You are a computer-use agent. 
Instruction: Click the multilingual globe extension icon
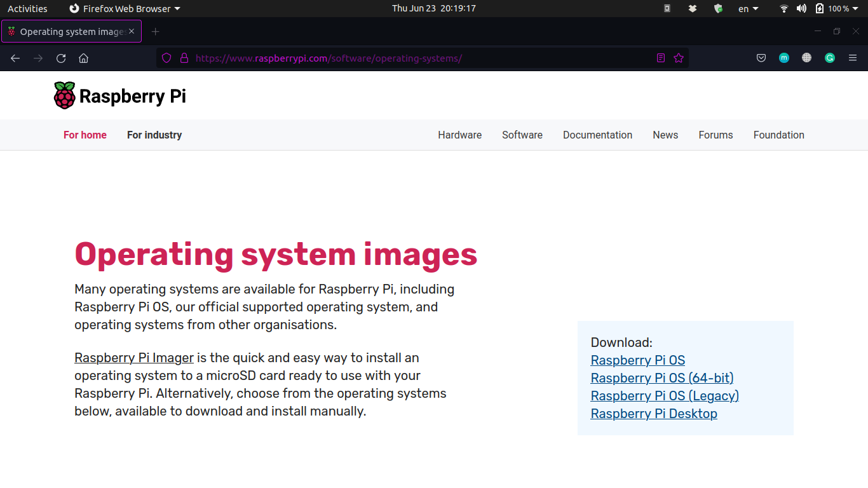click(x=806, y=58)
